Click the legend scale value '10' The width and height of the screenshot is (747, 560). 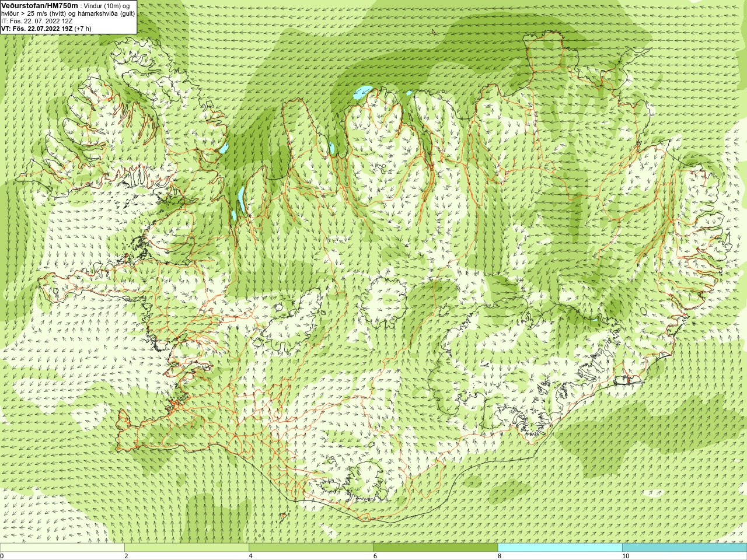[626, 556]
